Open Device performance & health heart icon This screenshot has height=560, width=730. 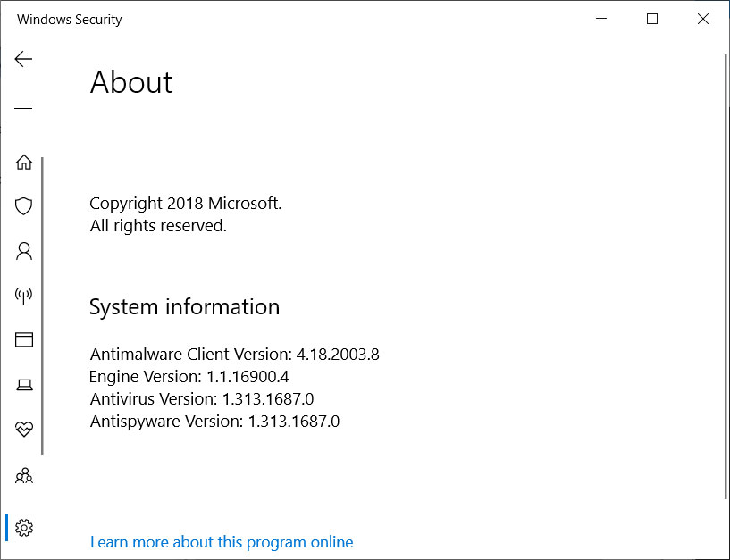click(24, 430)
